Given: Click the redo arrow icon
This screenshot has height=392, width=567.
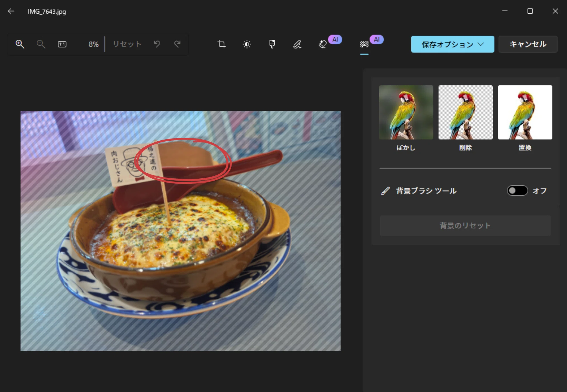Looking at the screenshot, I should (177, 44).
